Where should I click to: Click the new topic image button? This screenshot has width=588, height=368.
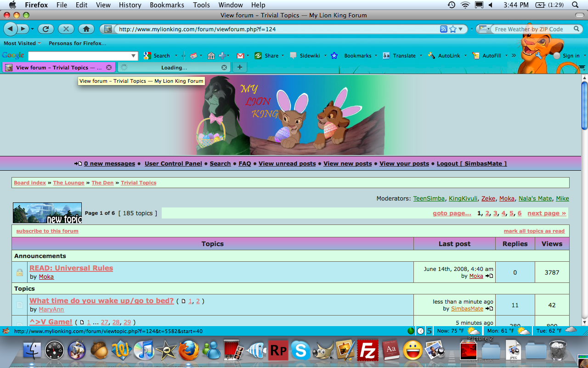(x=47, y=213)
